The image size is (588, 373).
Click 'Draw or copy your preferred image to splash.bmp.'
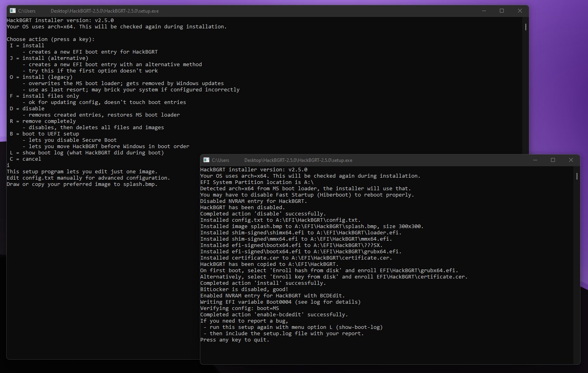pos(82,184)
